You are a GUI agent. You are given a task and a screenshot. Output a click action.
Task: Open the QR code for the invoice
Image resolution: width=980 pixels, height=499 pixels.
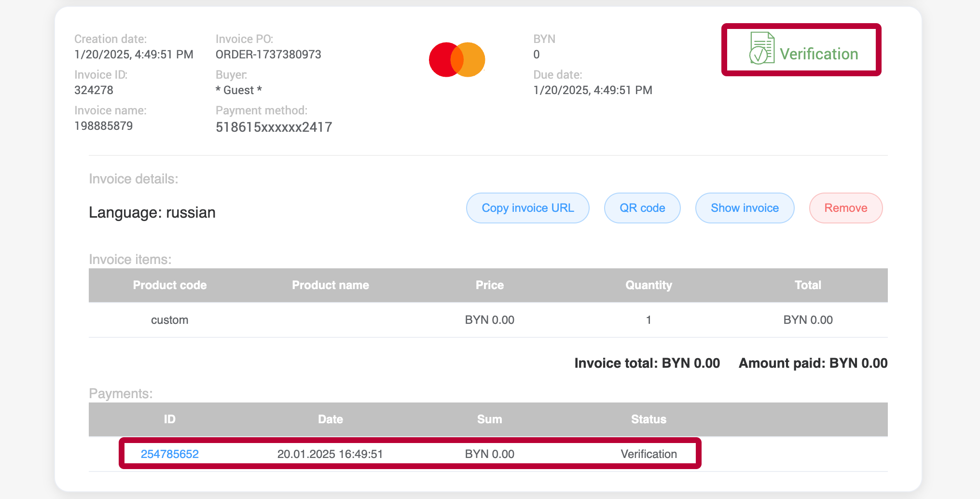click(642, 208)
